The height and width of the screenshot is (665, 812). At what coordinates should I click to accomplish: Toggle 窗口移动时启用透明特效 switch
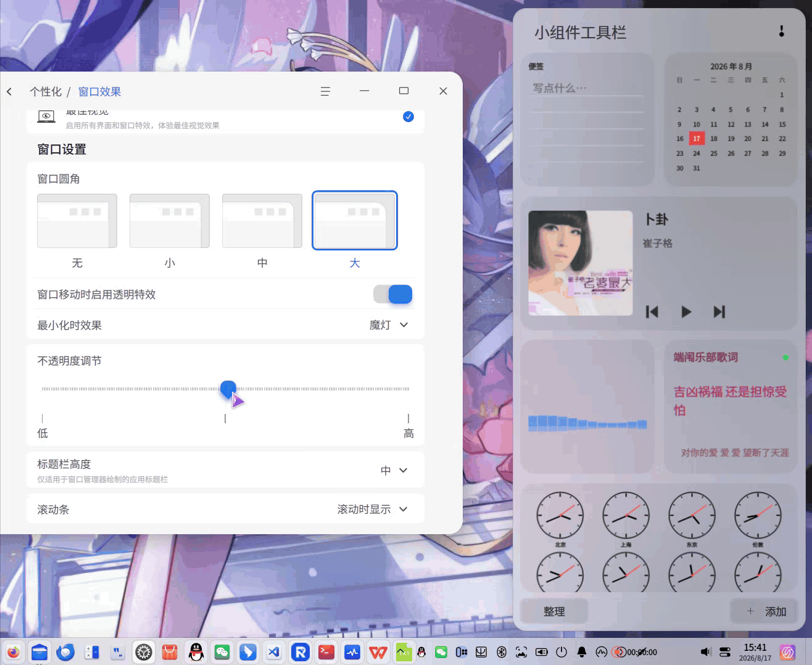coord(393,294)
